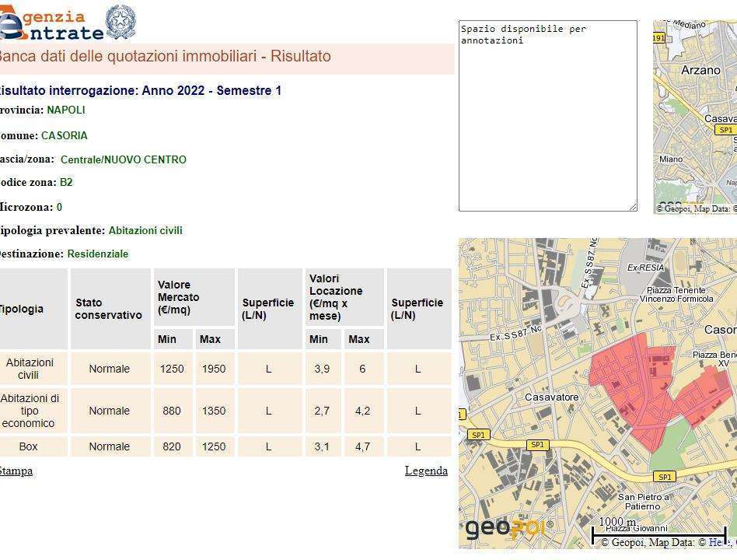Click the SP1 badge above San Pietro a Patierno
This screenshot has width=737, height=560.
pos(664,477)
